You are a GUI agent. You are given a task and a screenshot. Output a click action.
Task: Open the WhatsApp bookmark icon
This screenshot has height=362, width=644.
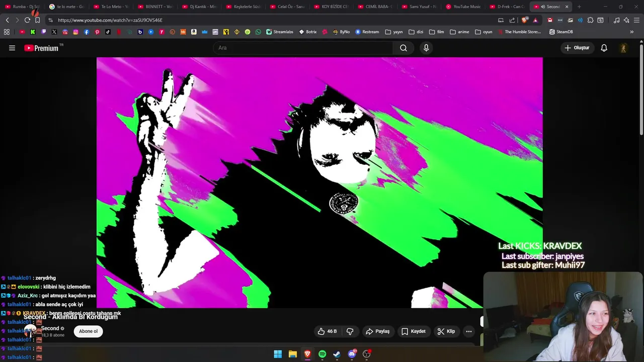[258, 32]
